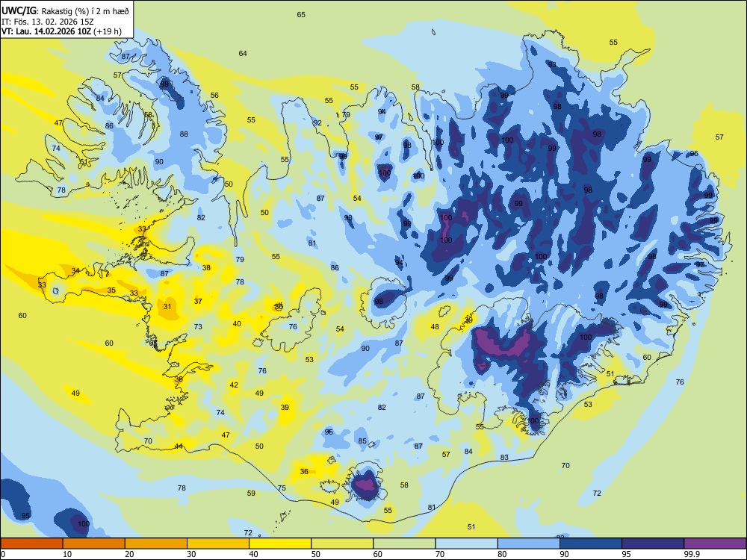Click the map value "75"

coord(282,488)
